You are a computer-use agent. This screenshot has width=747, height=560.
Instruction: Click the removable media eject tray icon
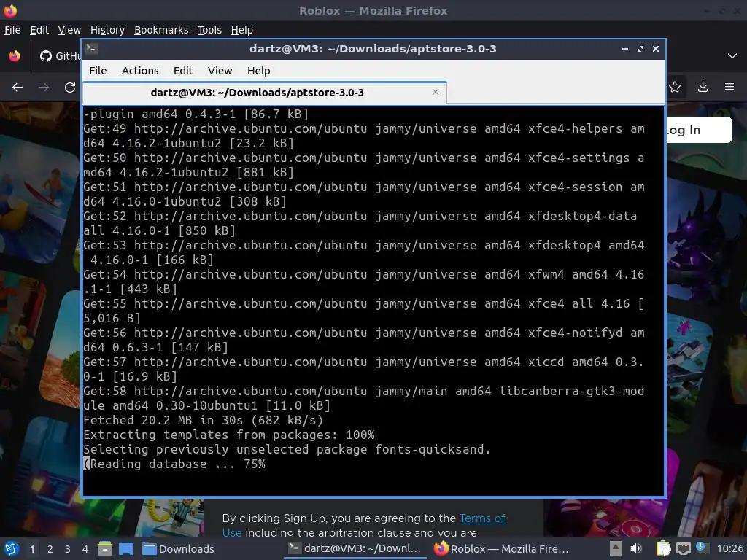click(x=616, y=548)
